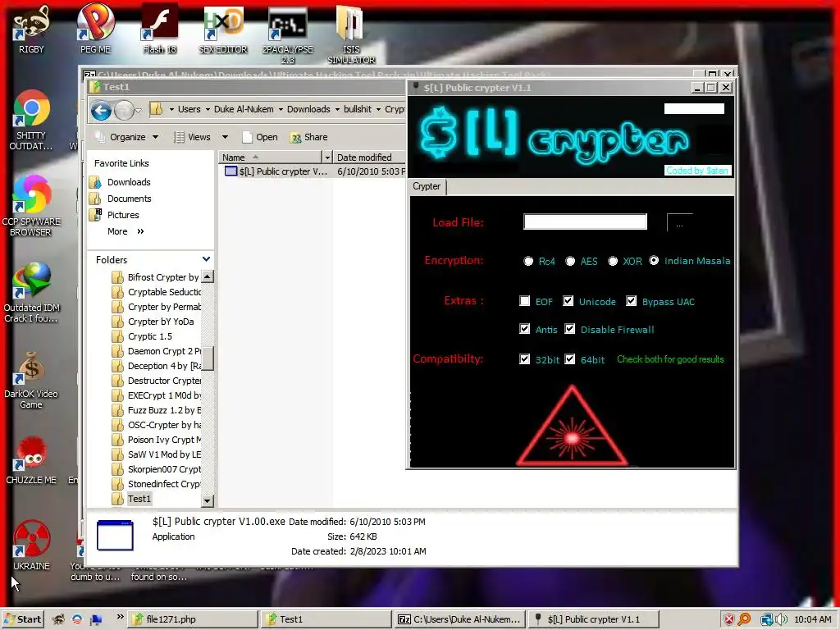Toggle the Antis checkbox
The height and width of the screenshot is (630, 840).
[524, 329]
